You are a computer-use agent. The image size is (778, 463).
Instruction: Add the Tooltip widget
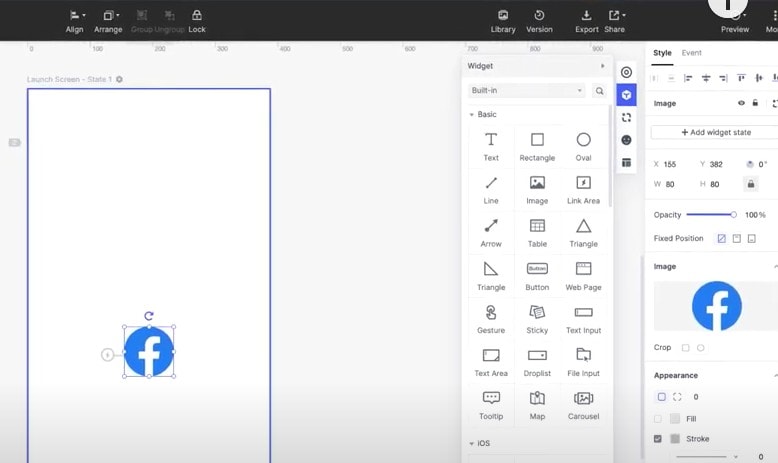(x=491, y=405)
